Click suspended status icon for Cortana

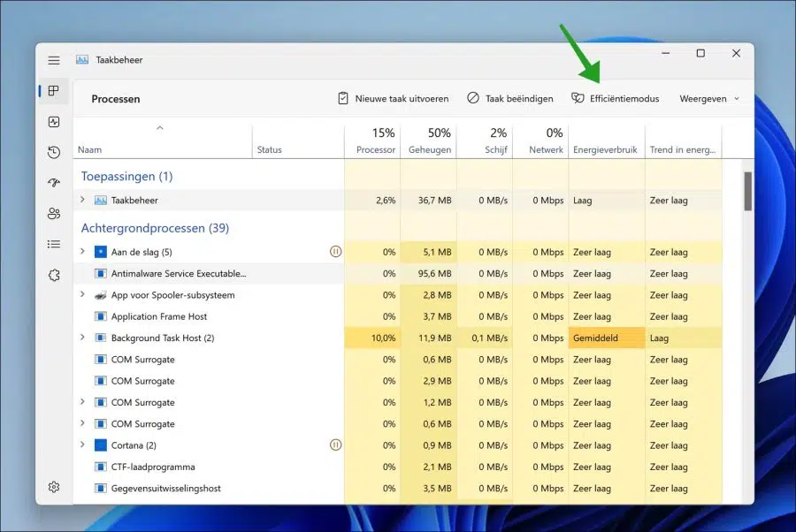point(335,445)
